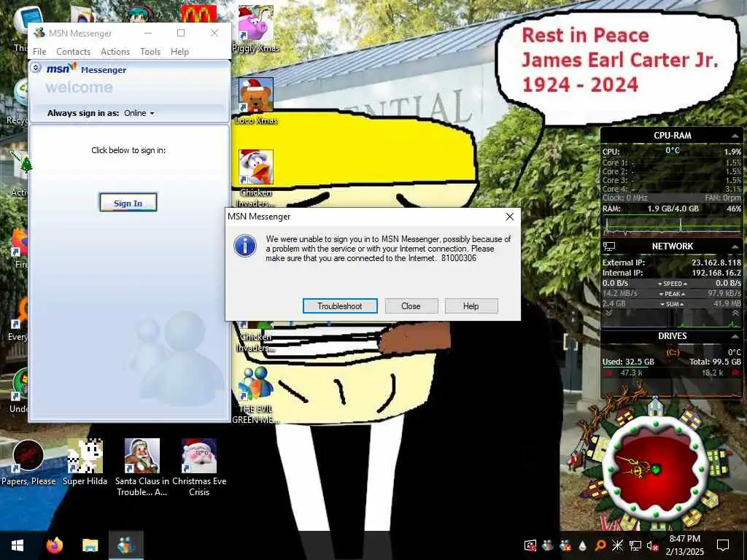Open the File menu in MSN Messenger
Viewport: 747px width, 560px height.
pyautogui.click(x=39, y=52)
